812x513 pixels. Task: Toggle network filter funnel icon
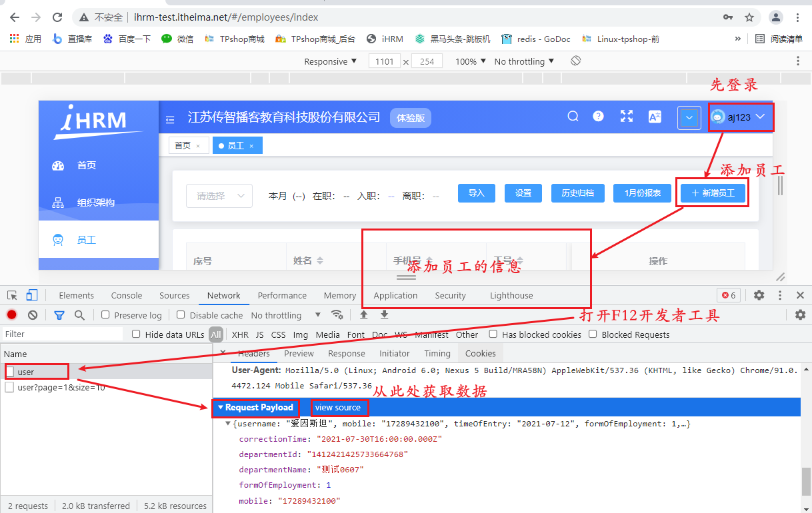coord(59,315)
